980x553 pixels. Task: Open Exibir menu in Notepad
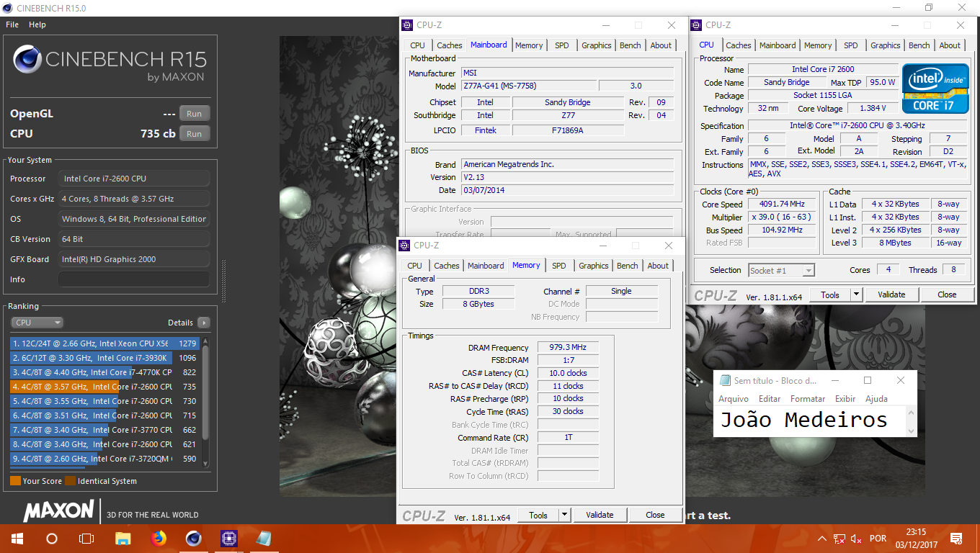845,399
